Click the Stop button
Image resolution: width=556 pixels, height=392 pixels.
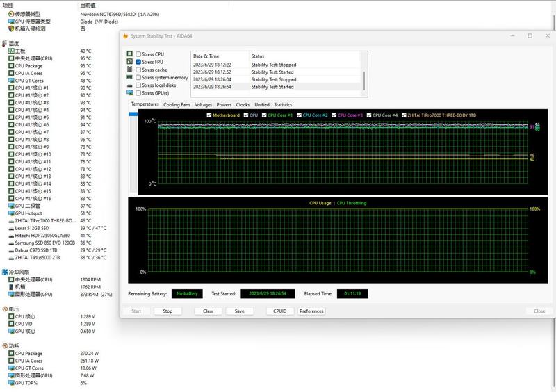pos(167,311)
